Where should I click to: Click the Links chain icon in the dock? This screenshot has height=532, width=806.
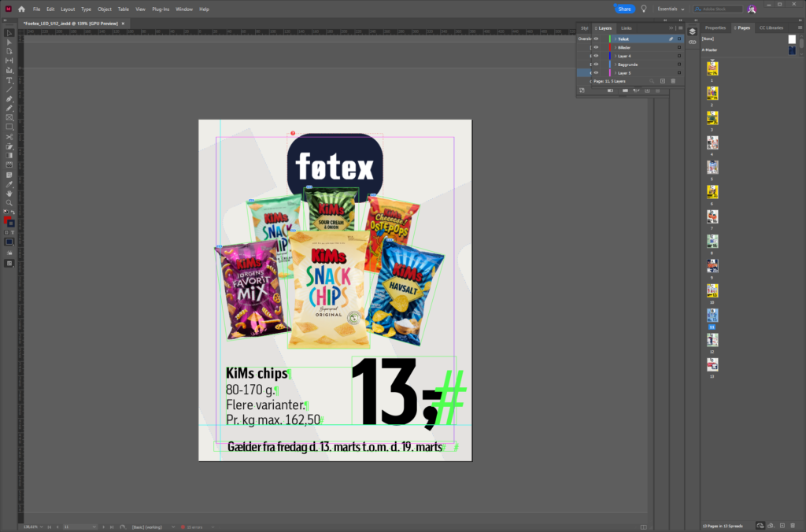pyautogui.click(x=693, y=42)
